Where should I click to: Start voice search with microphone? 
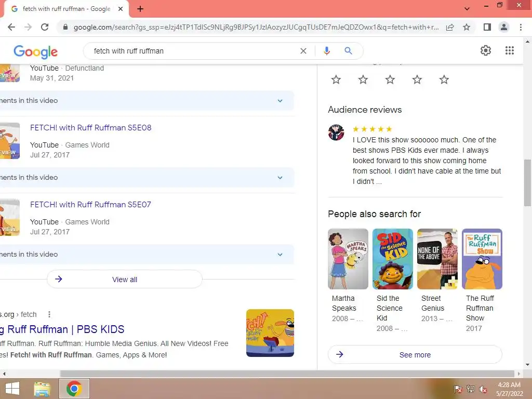pos(326,51)
